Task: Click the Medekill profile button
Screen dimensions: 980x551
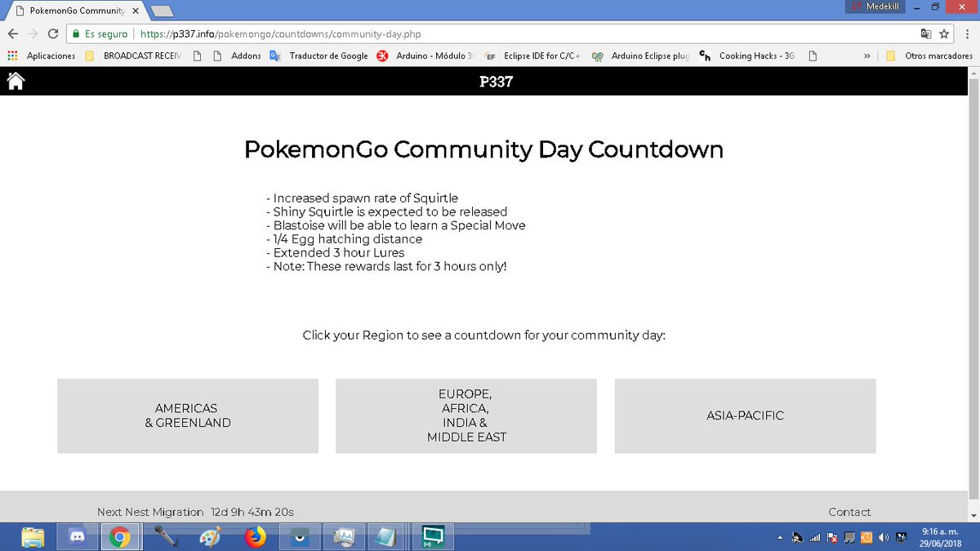Action: (x=875, y=7)
